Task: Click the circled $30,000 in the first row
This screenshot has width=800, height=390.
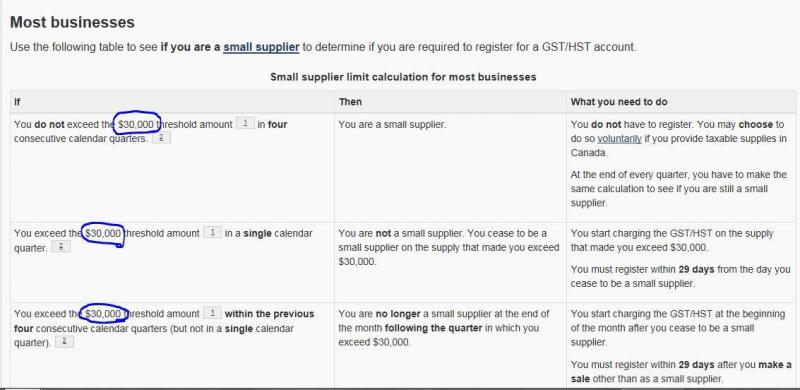Action: click(136, 124)
